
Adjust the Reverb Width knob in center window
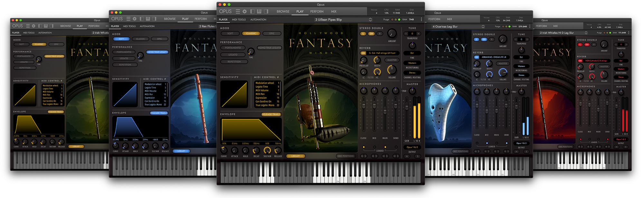[x=377, y=60]
